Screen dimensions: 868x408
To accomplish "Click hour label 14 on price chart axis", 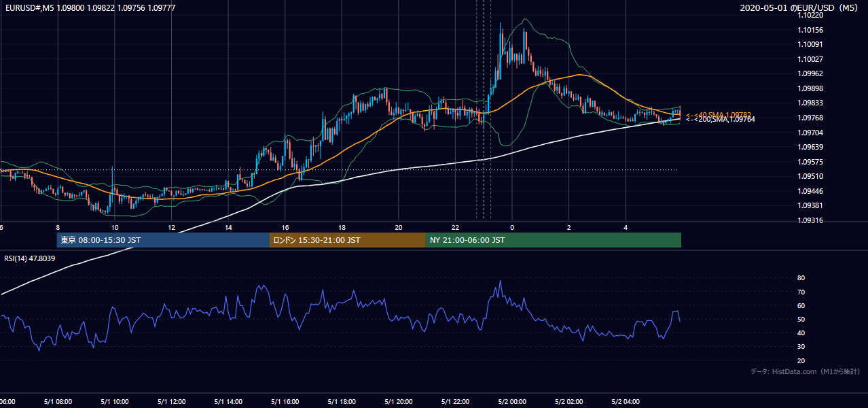I will (x=228, y=228).
